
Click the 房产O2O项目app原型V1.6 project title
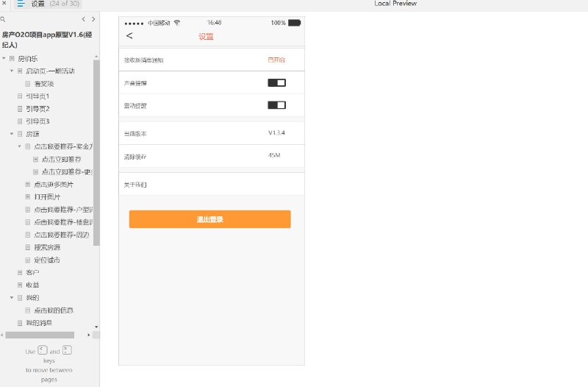tap(47, 40)
